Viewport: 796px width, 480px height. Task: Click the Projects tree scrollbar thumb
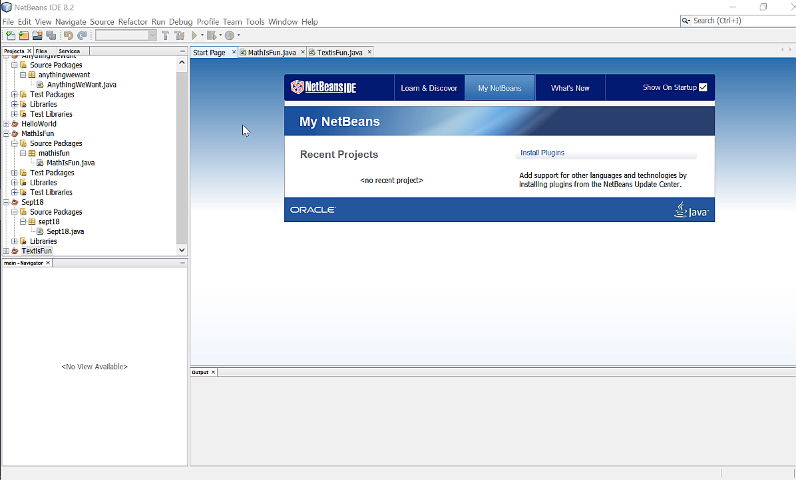point(181,157)
